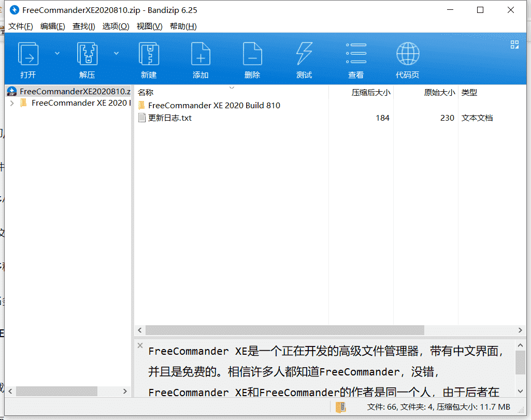This screenshot has height=420, width=531.
Task: Click compressed size value 184
Action: tap(382, 118)
